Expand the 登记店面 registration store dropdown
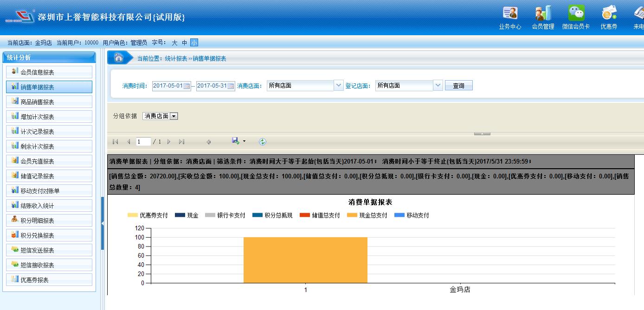Screen dimensions: 644x310 pyautogui.click(x=438, y=86)
